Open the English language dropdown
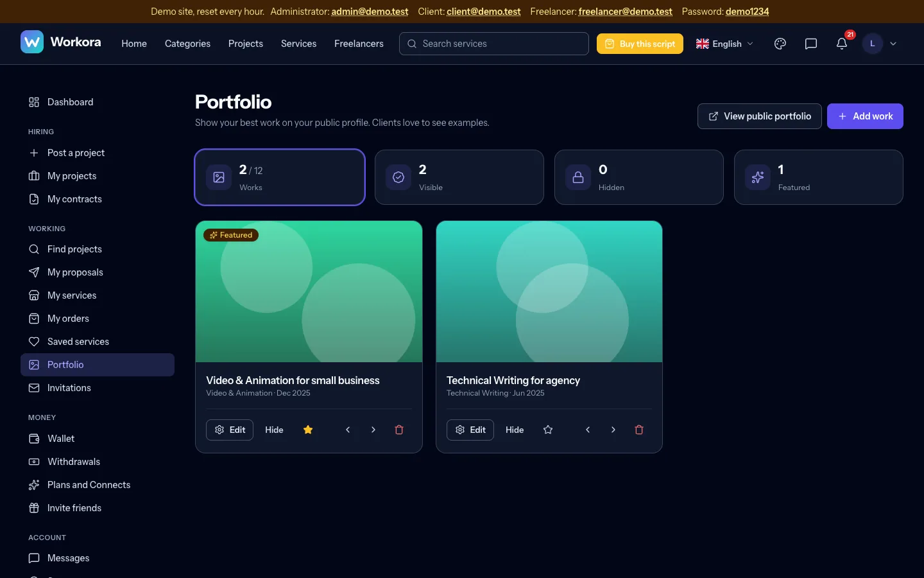 tap(725, 44)
